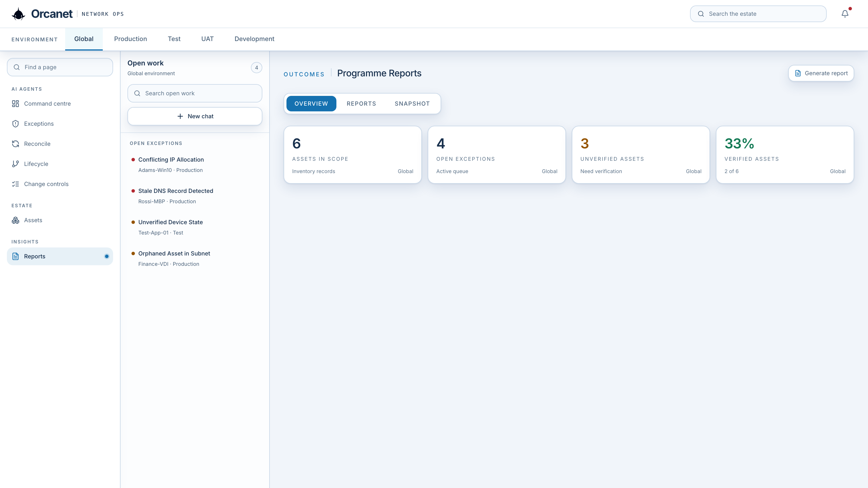
Task: Open the Development environment tab
Action: click(254, 39)
